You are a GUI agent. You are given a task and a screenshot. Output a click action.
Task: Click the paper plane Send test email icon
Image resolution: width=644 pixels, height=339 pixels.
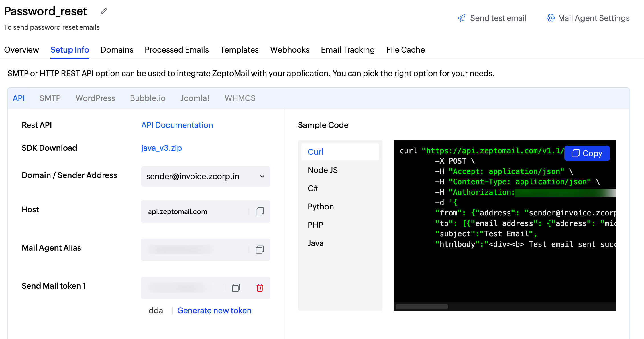coord(462,18)
